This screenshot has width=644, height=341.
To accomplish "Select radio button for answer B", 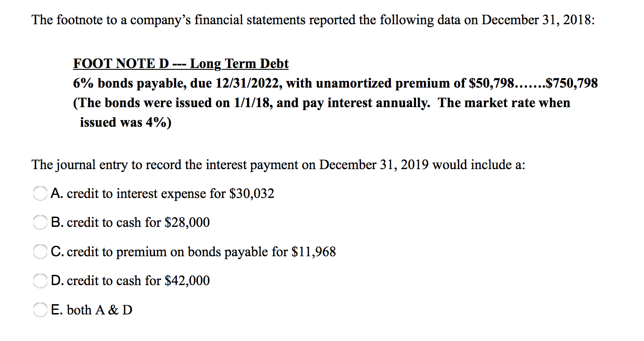I will 40,222.
